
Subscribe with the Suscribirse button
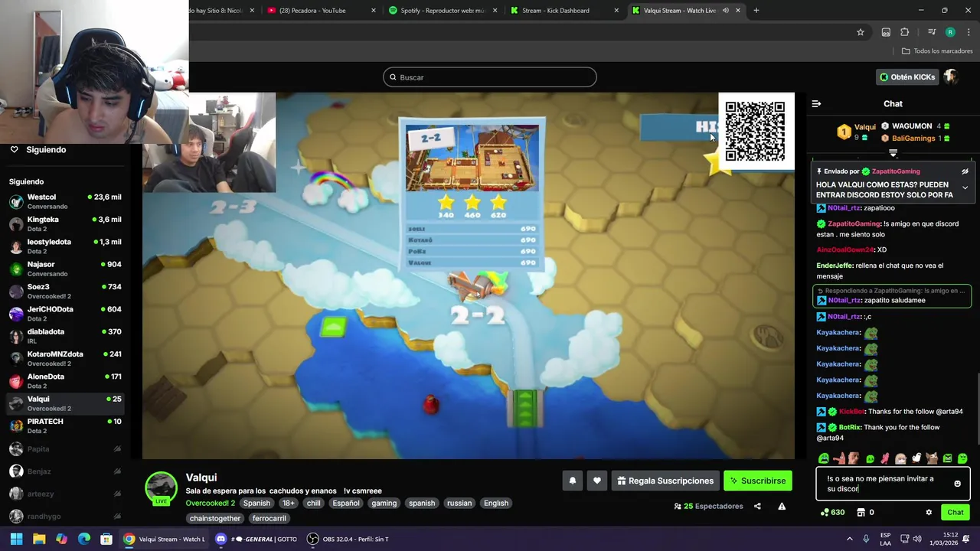pyautogui.click(x=757, y=481)
